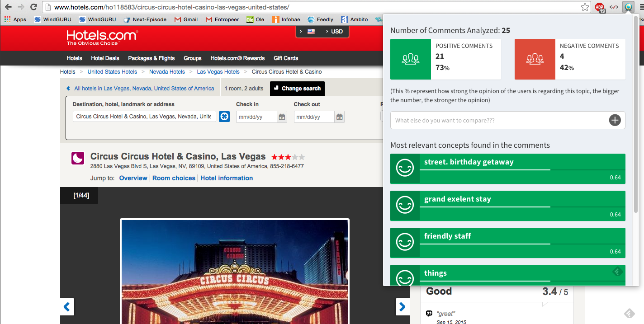The width and height of the screenshot is (644, 324).
Task: Click the [1/44] photo counter
Action: pos(81,196)
